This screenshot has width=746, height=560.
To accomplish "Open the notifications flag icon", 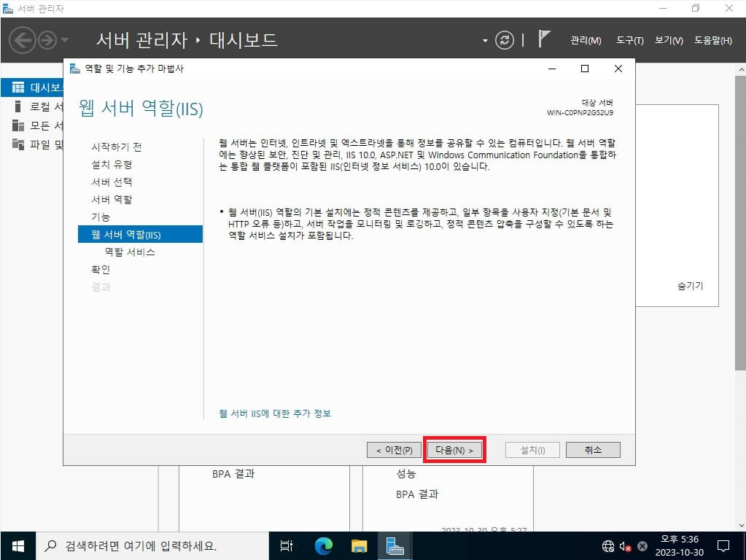I will pos(544,39).
